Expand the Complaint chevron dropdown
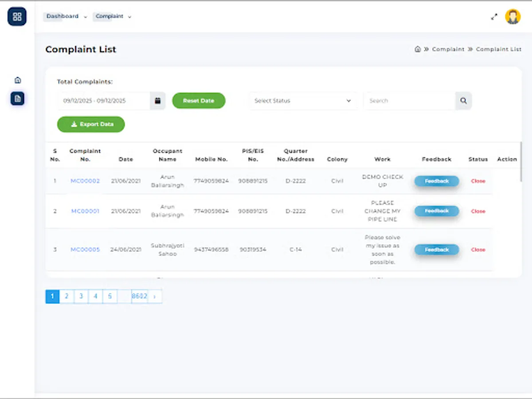Viewport: 532px width, 399px height. point(129,16)
